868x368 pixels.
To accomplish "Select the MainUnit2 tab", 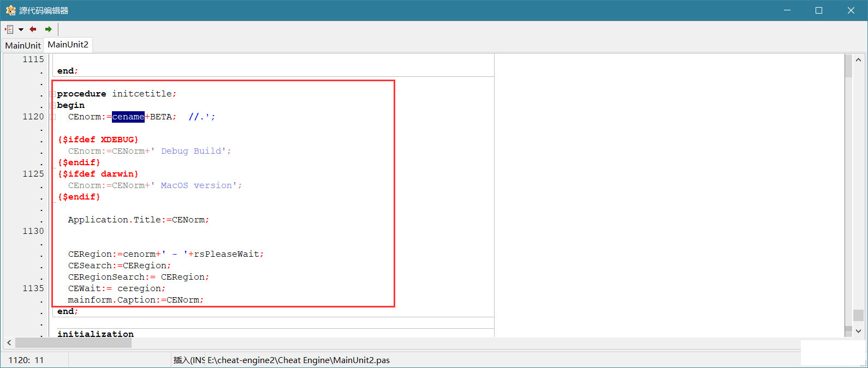I will point(68,45).
